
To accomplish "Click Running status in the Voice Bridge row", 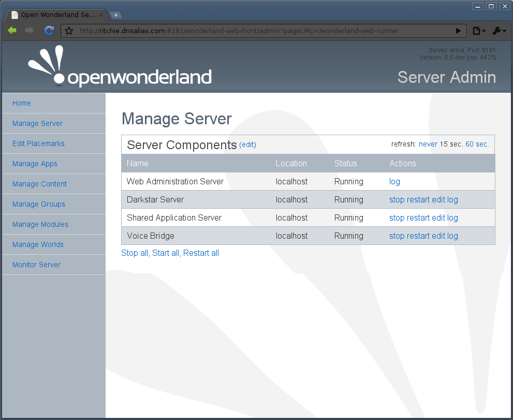I will pos(349,236).
